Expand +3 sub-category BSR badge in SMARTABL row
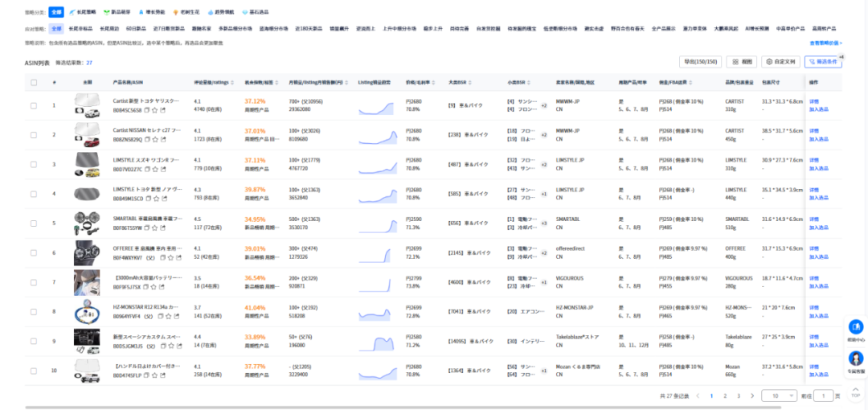 [543, 223]
